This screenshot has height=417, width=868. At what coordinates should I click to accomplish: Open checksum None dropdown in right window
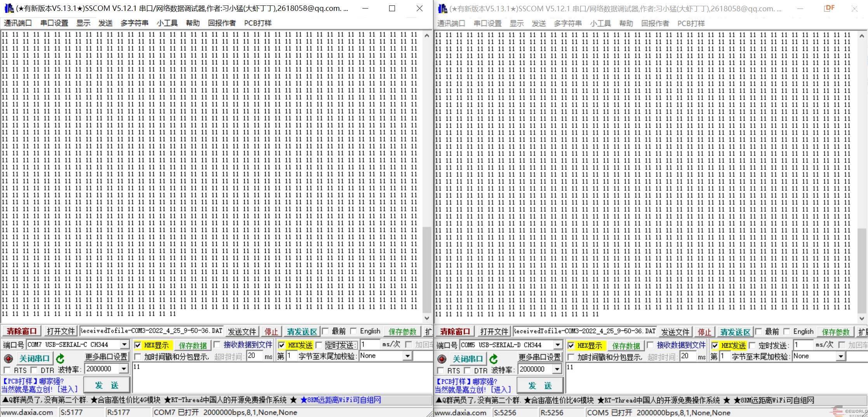click(841, 356)
